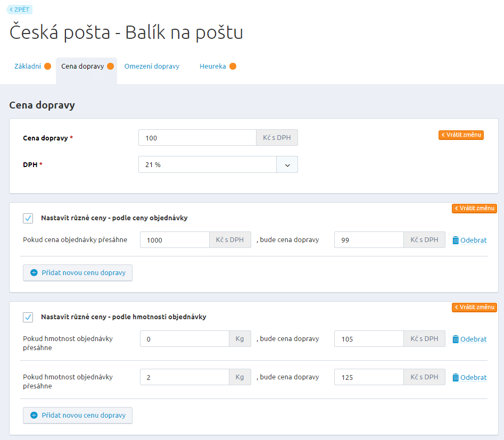Click the orange dot on Cena dopravy tab
504x440 pixels.
[110, 66]
